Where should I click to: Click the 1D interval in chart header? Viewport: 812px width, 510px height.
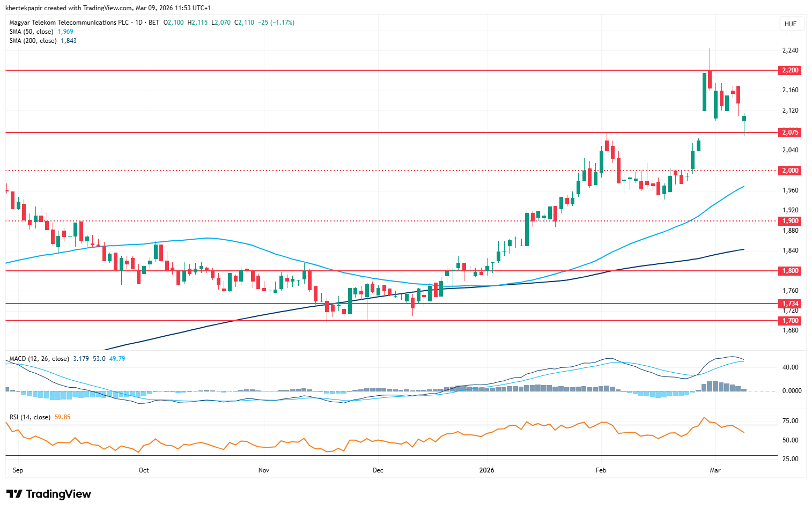tap(139, 23)
